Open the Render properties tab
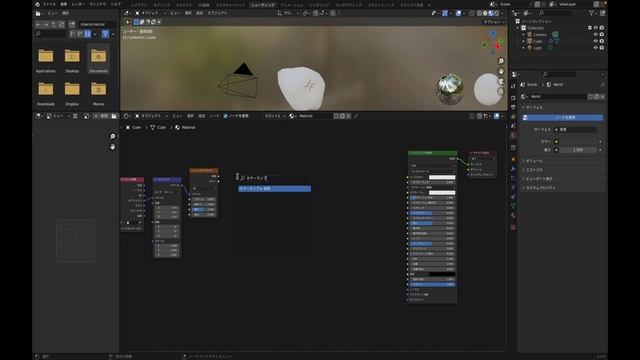The image size is (640, 360). point(513,98)
